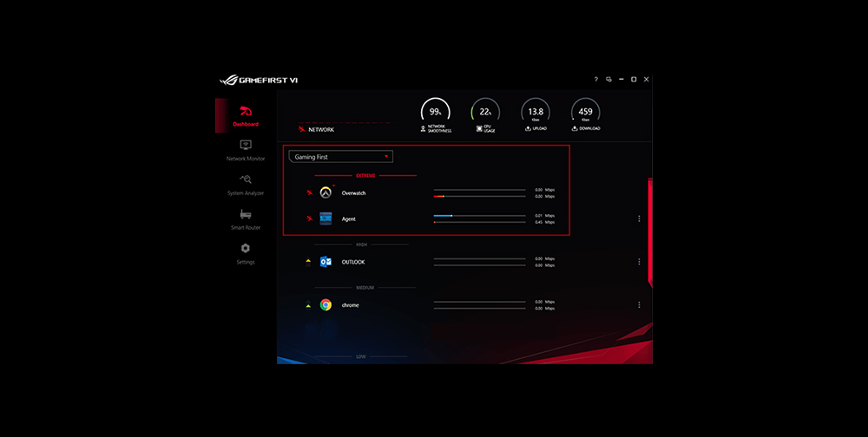
Task: Open the Settings gear in the sidebar
Action: [246, 253]
